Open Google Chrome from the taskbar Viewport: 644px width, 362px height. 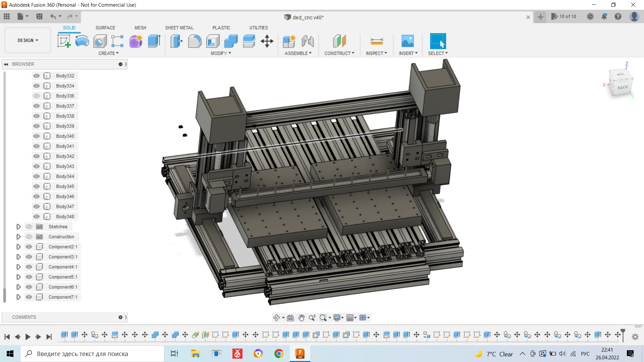279,354
